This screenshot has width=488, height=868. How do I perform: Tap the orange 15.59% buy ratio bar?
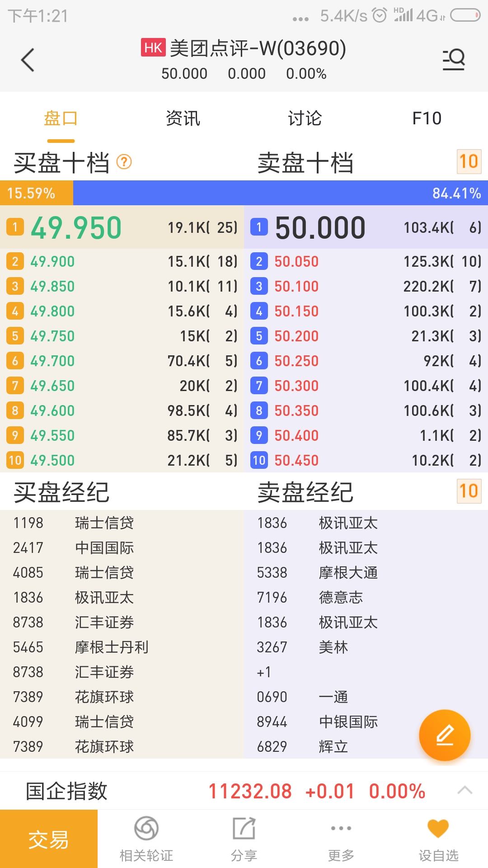coord(37,193)
